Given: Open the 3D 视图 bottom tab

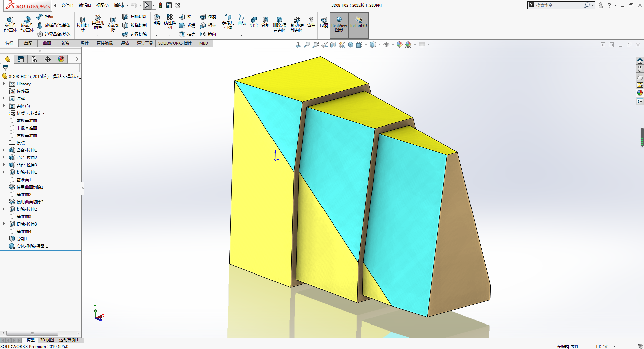Looking at the screenshot, I should point(47,340).
